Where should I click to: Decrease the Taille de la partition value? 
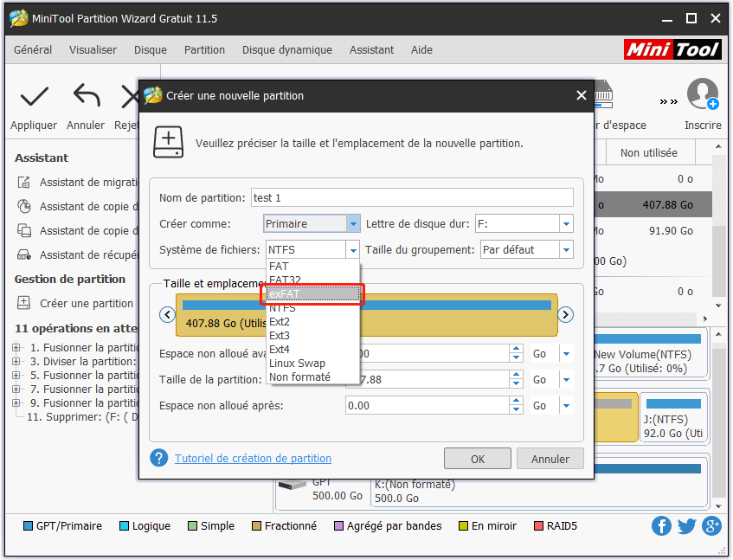(x=516, y=384)
